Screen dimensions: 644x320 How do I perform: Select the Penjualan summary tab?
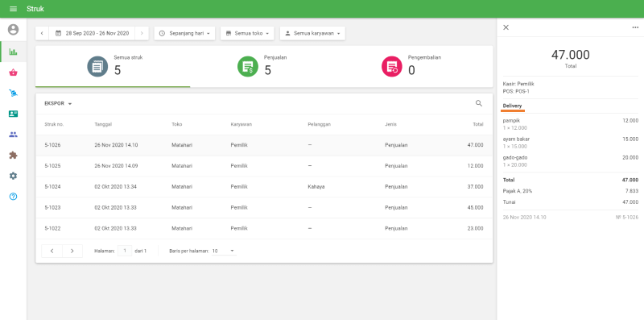pyautogui.click(x=263, y=67)
